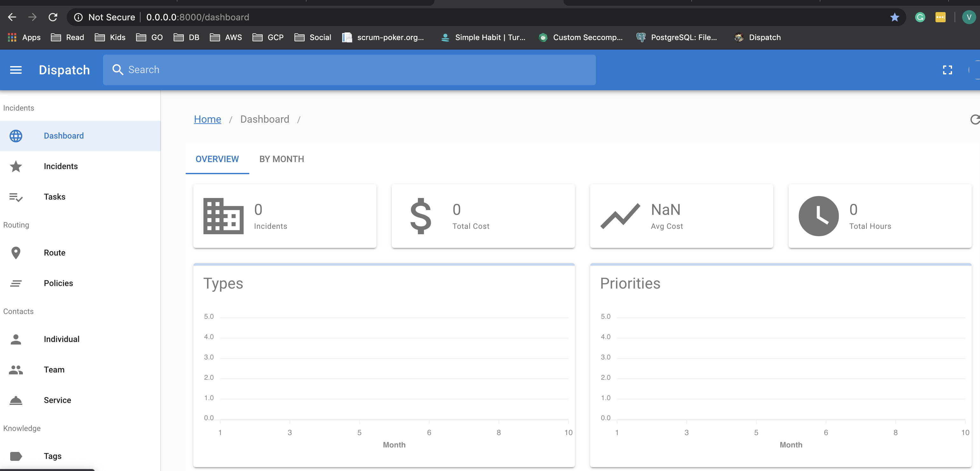Toggle fullscreen mode in the app bar
Viewport: 980px width, 471px height.
pyautogui.click(x=947, y=70)
